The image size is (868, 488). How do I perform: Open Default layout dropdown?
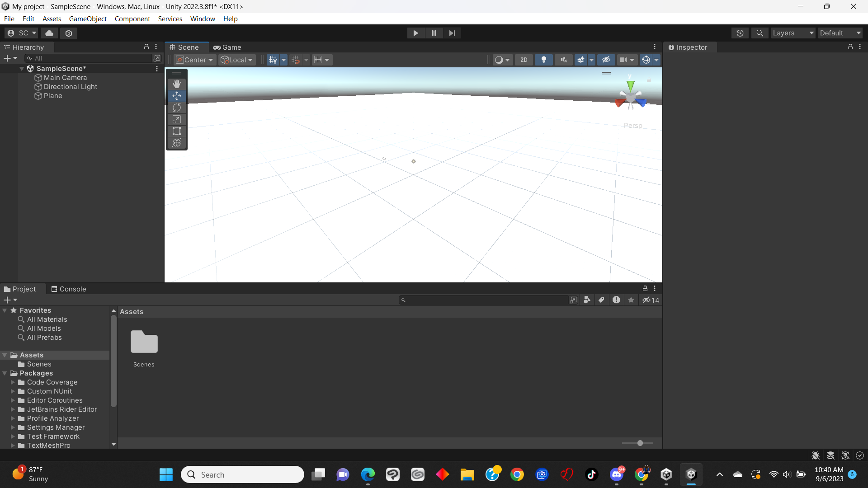840,33
